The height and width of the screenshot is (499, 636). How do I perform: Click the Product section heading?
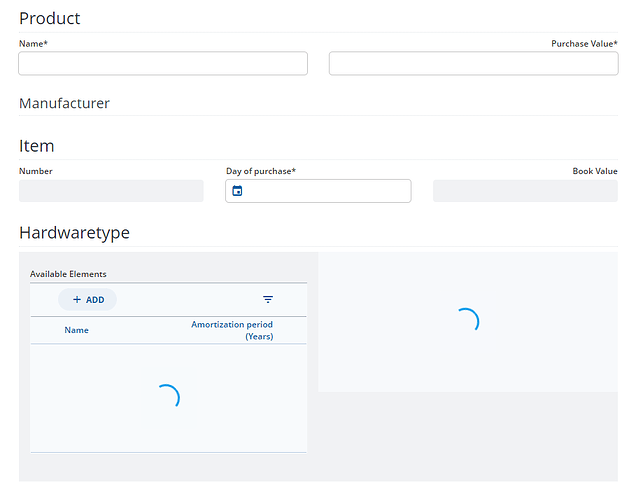pyautogui.click(x=50, y=19)
